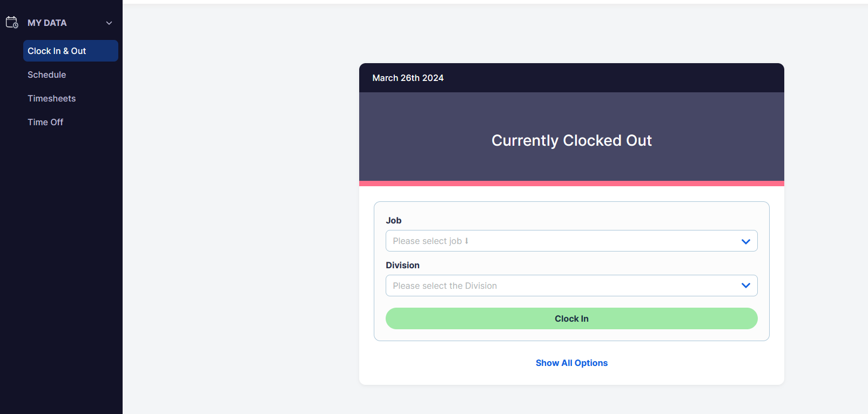Click the green Clock In button
The image size is (868, 414).
click(571, 318)
